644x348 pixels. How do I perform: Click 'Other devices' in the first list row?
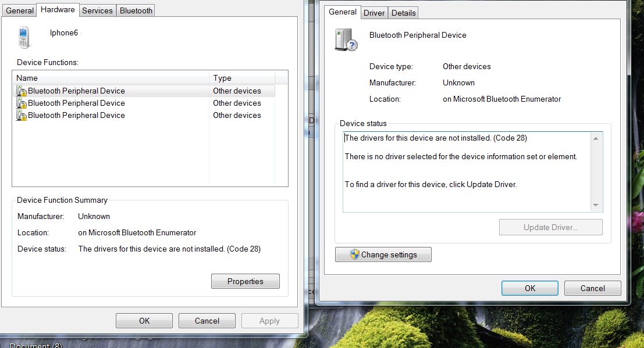[x=237, y=91]
